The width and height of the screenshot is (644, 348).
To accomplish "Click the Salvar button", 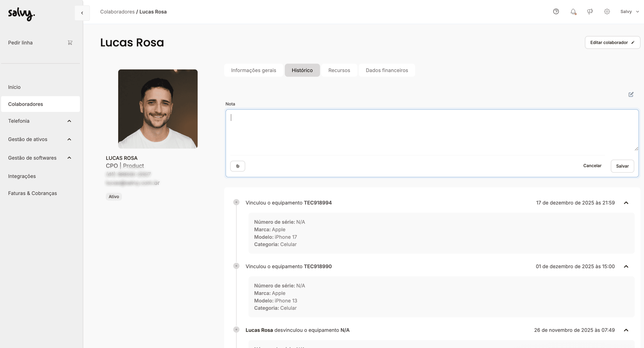I will 622,166.
